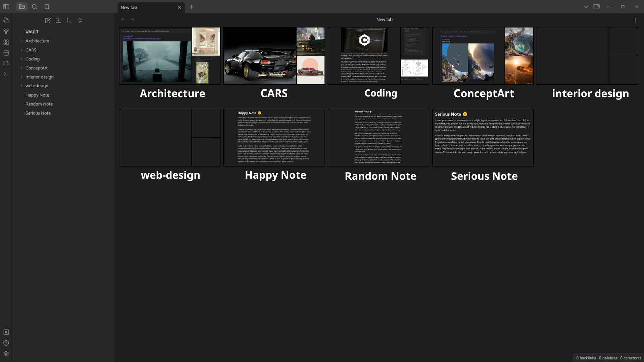Open graph view from the left ribbon
644x362 pixels.
coord(6,31)
